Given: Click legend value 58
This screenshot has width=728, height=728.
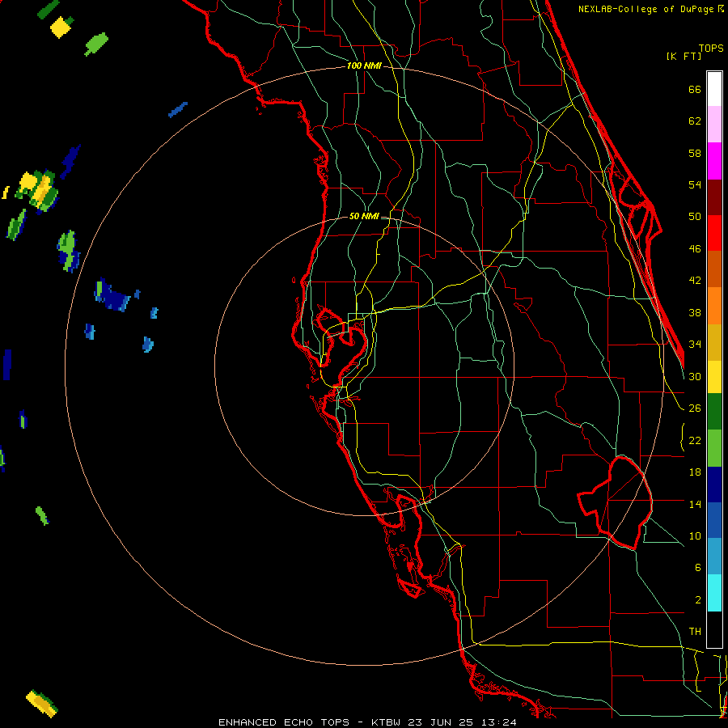Looking at the screenshot, I should [695, 153].
